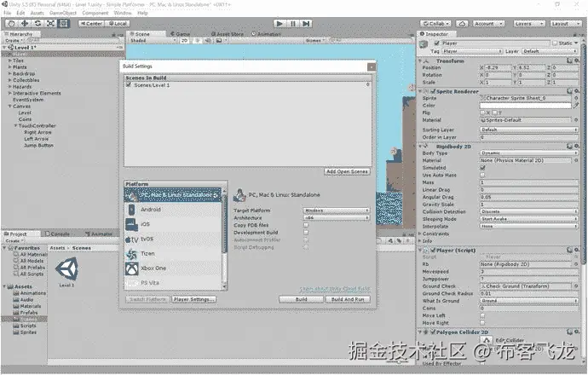Collapse the Canvas item in Hierarchy
Screen dimensions: 588x375
pyautogui.click(x=10, y=107)
